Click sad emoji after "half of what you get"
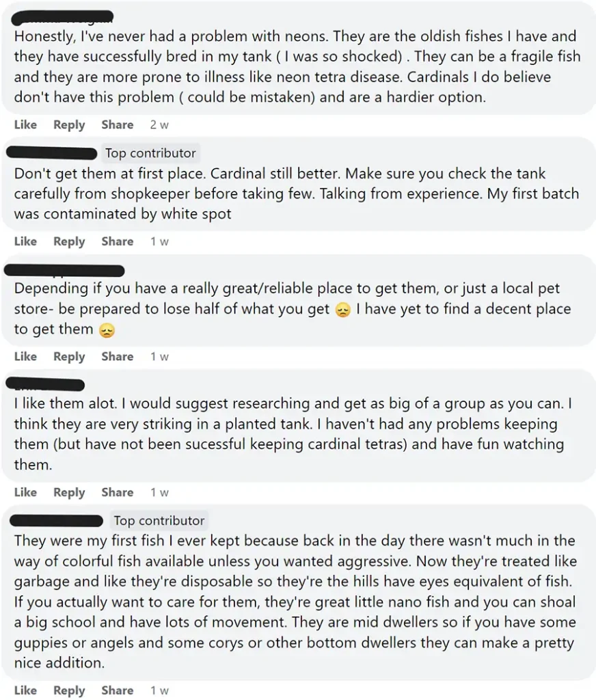The height and width of the screenshot is (700, 596). 343,310
